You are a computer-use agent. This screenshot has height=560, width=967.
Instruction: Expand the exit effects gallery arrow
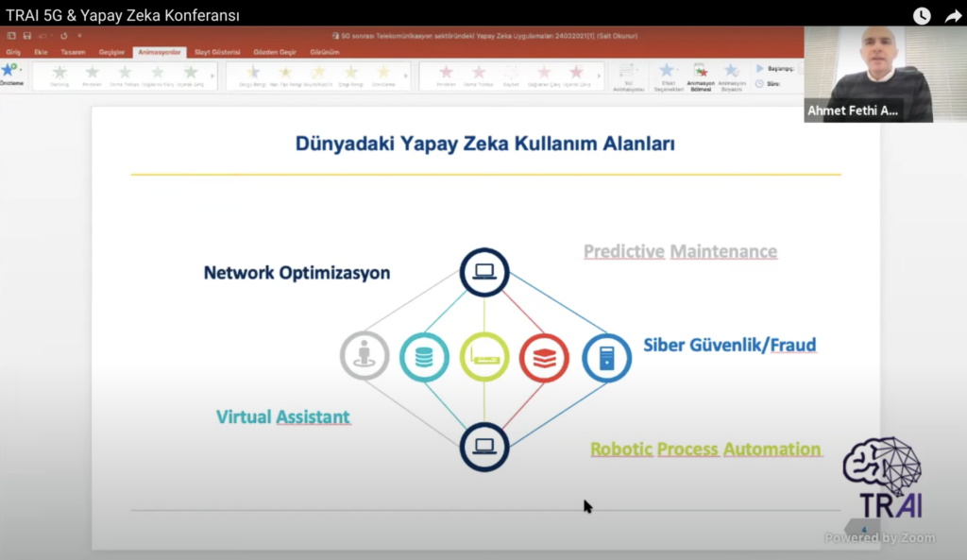point(601,76)
